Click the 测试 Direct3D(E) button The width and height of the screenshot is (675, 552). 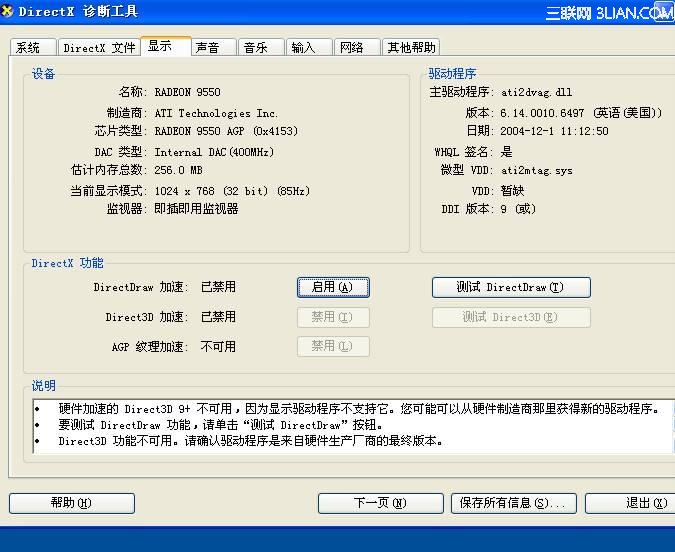[511, 317]
